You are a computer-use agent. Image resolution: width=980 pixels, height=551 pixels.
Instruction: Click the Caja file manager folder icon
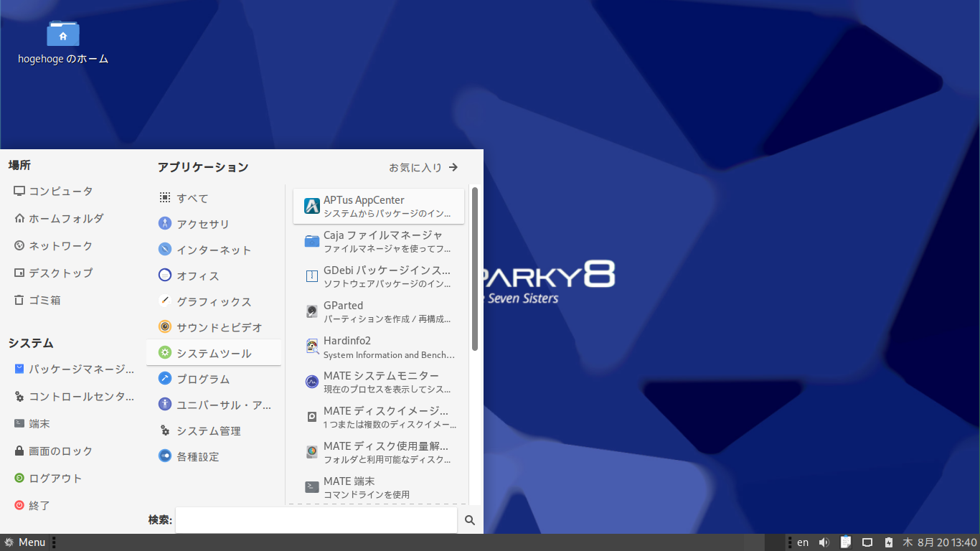(312, 241)
